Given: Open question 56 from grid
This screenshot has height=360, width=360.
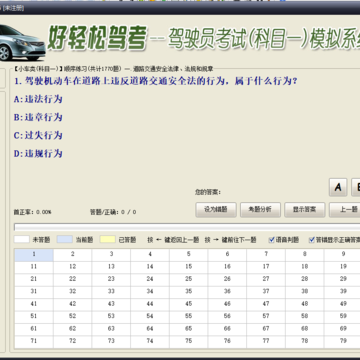Looking at the screenshot, I should tap(227, 316).
